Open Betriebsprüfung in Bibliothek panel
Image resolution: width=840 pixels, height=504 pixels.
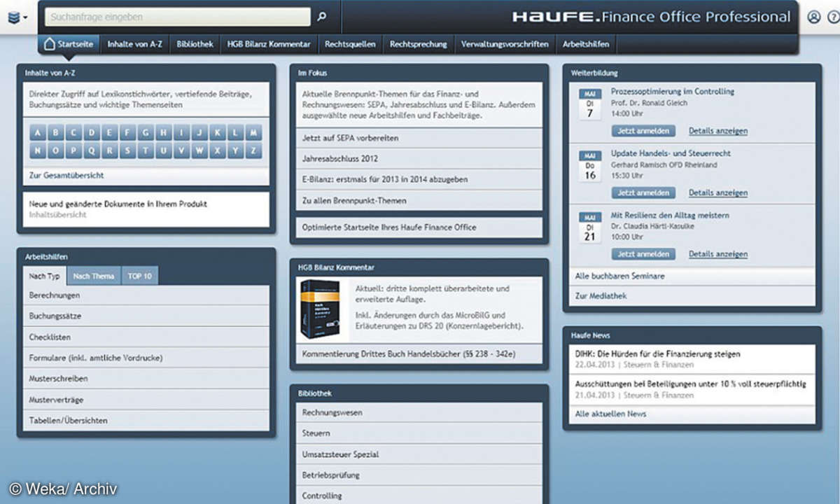[419, 475]
